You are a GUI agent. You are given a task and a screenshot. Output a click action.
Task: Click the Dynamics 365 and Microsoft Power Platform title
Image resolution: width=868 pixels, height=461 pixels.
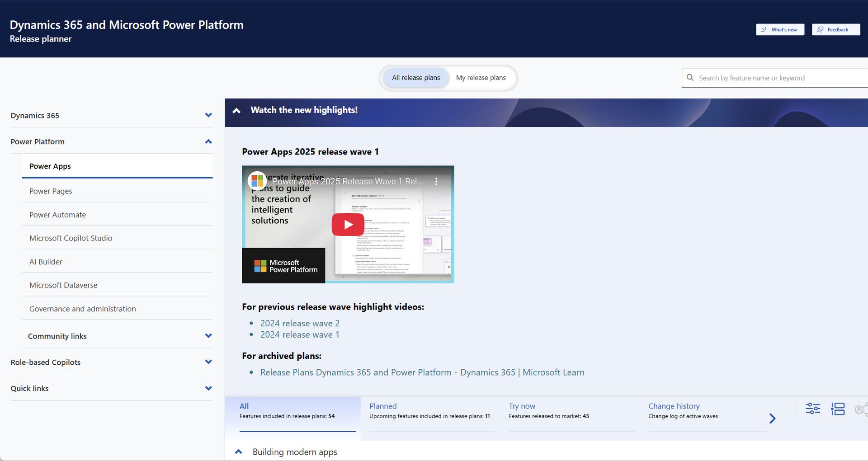click(x=127, y=25)
